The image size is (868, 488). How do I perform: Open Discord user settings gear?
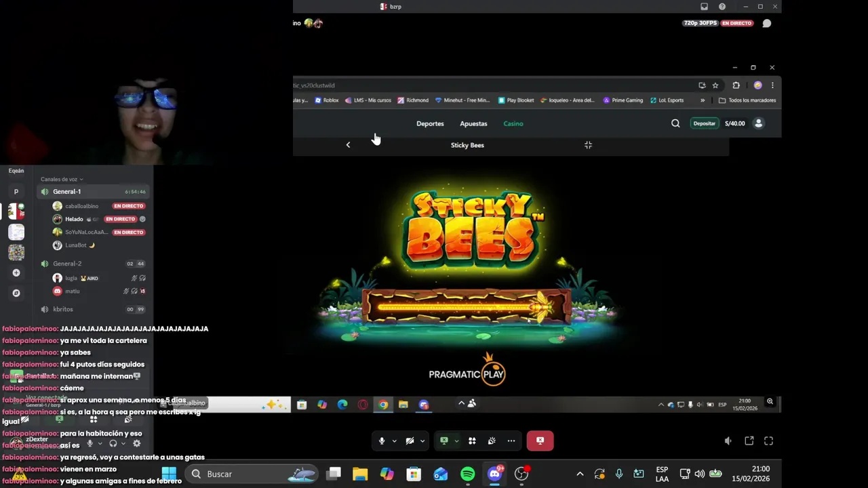click(136, 443)
